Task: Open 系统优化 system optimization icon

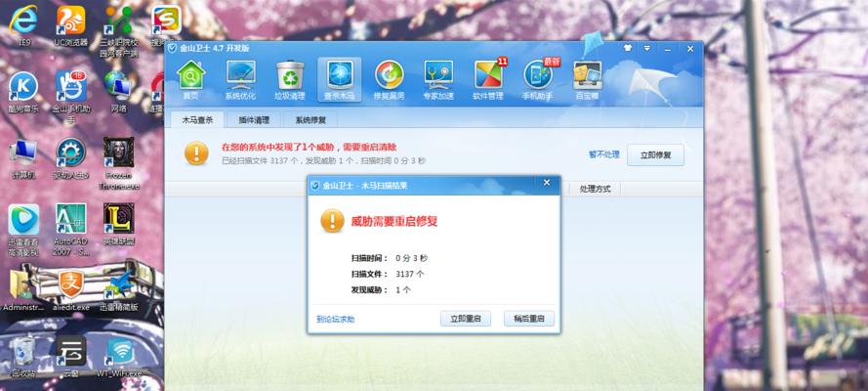Action: pos(240,80)
